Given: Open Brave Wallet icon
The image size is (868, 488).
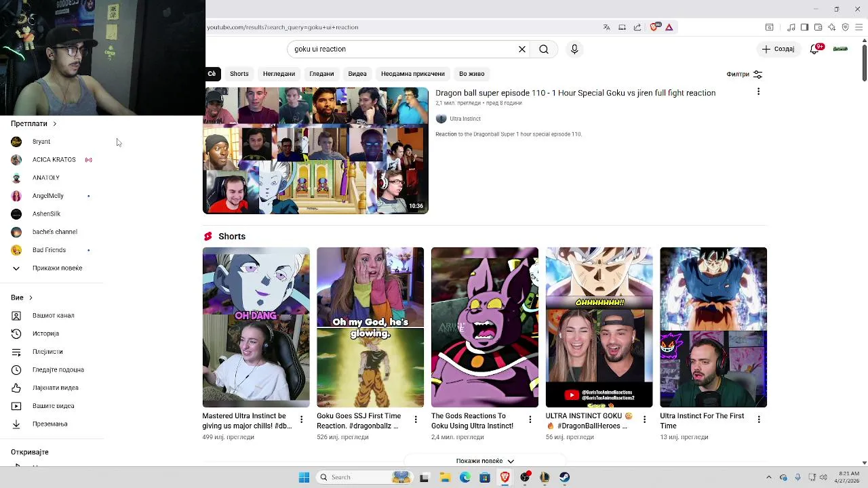Looking at the screenshot, I should (818, 27).
